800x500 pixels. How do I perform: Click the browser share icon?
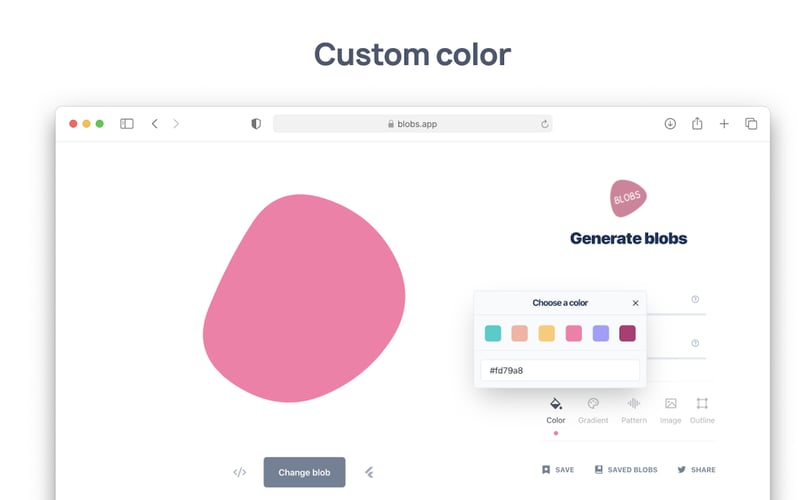tap(697, 123)
